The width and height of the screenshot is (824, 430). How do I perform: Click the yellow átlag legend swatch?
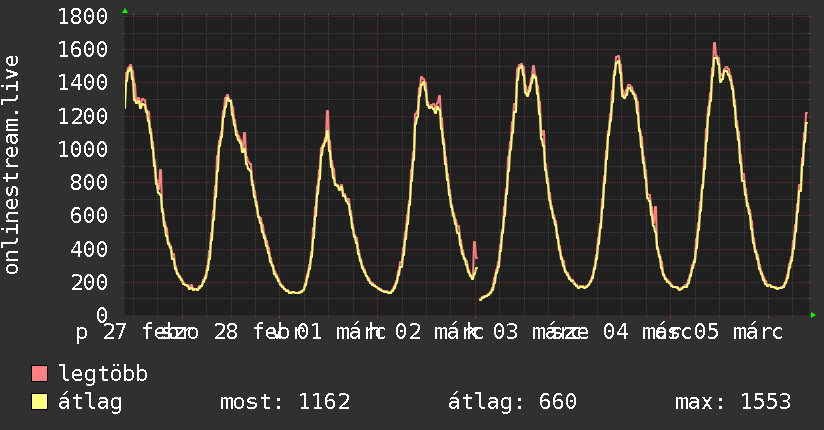(x=40, y=402)
